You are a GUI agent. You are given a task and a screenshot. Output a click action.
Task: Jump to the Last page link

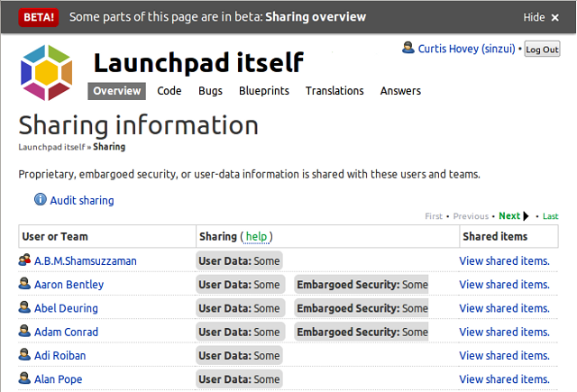[551, 216]
